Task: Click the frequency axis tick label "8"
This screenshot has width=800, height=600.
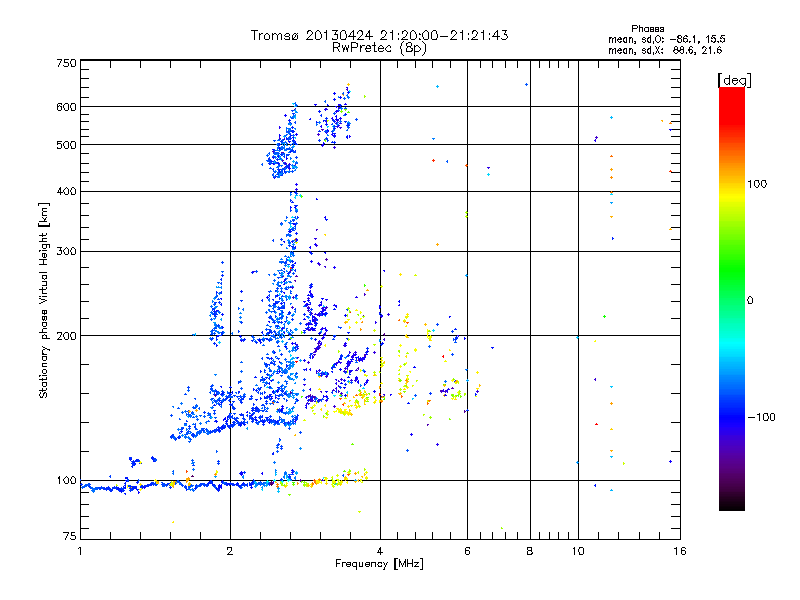Action: pos(530,551)
